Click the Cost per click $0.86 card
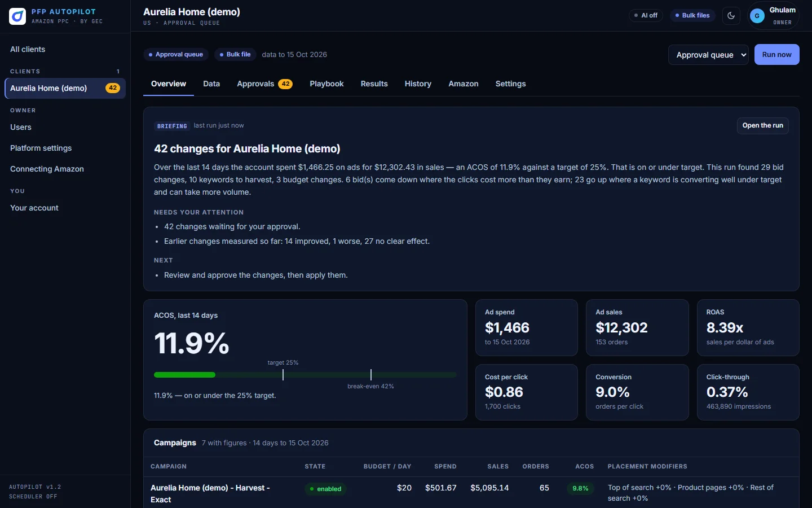Screen dimensions: 812x508 527,392
